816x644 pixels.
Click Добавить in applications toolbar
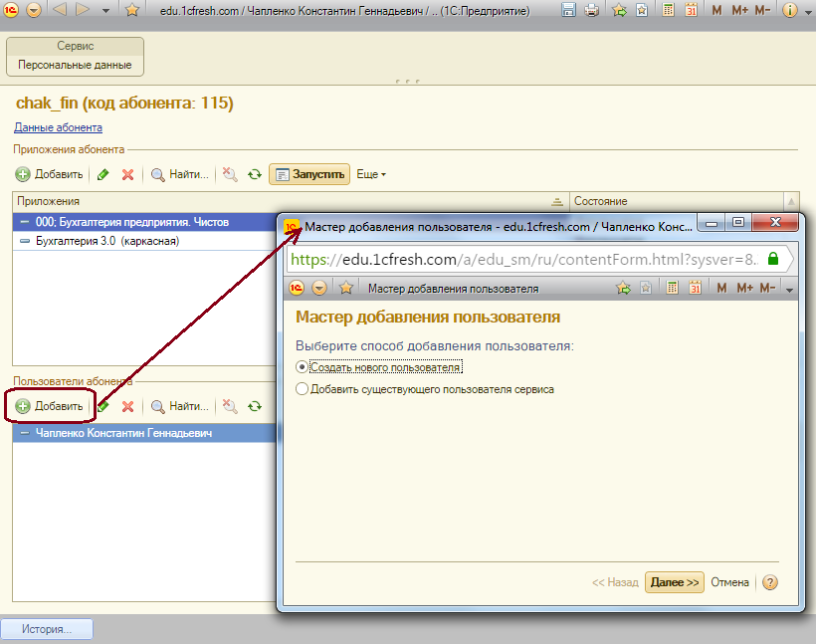click(50, 174)
